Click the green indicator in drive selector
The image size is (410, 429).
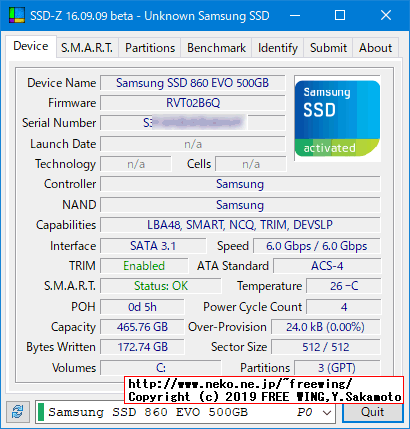41,412
